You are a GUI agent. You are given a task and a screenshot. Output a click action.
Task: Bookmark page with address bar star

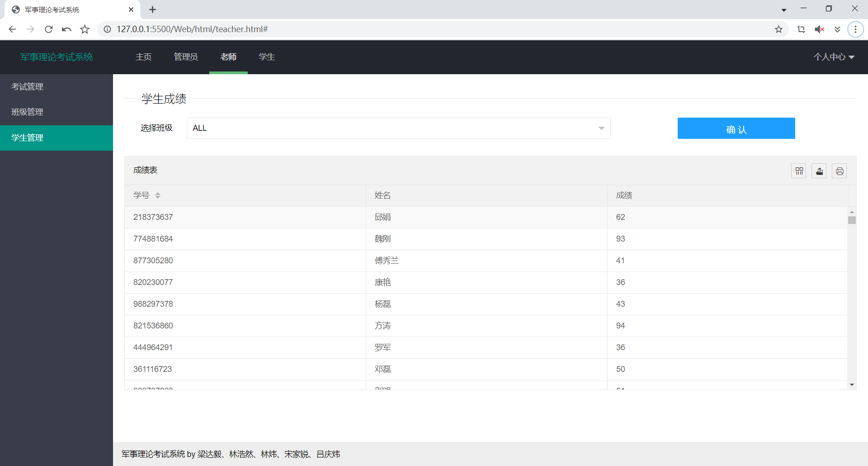[x=778, y=29]
